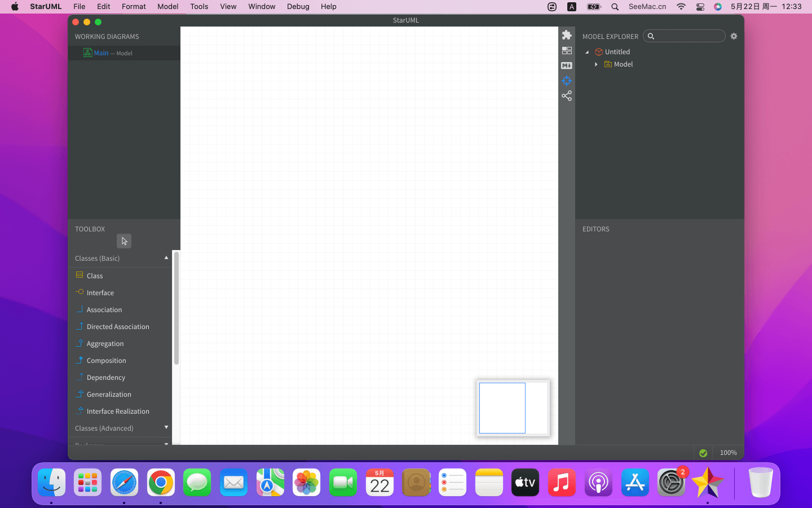Select the Dependency tool

coord(120,377)
